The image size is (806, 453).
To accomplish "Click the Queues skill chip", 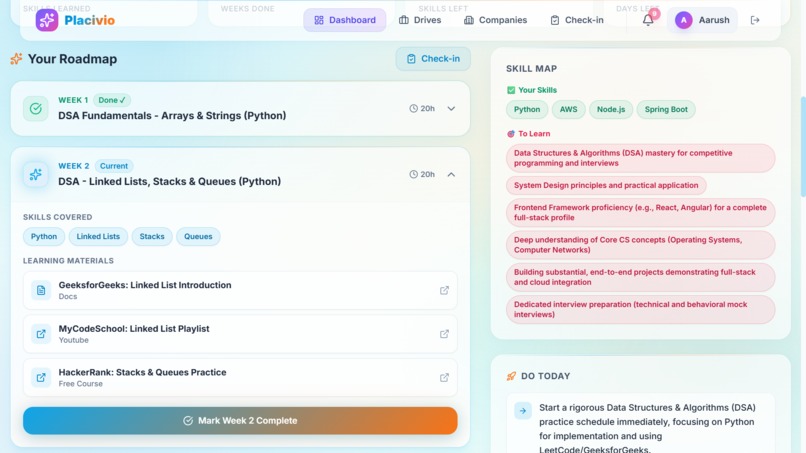I will tap(198, 237).
